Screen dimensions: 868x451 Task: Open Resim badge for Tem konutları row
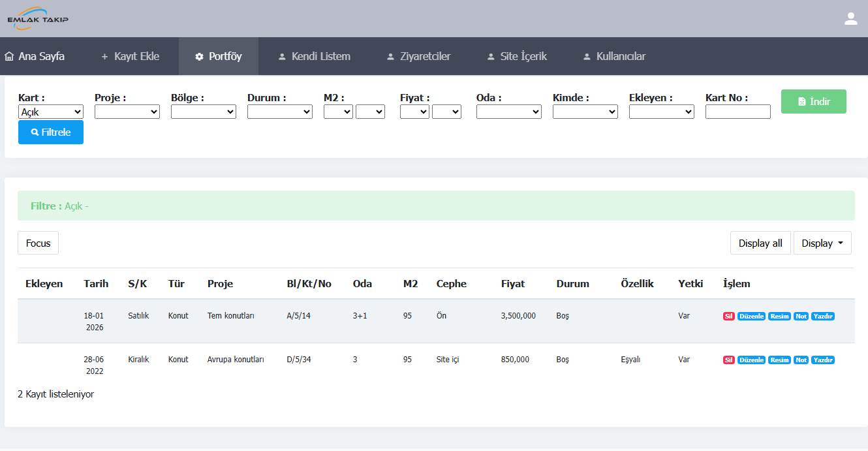point(779,317)
